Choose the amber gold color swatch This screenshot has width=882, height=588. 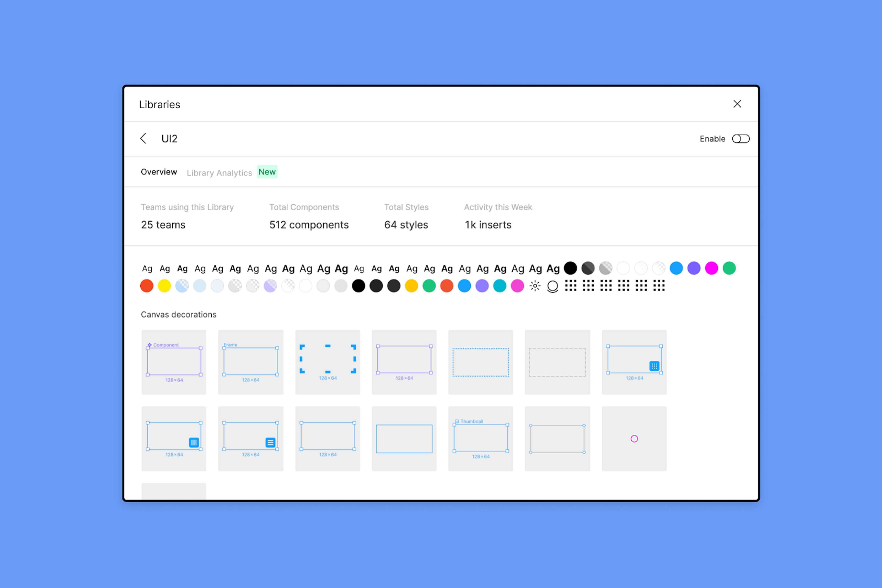pyautogui.click(x=411, y=286)
